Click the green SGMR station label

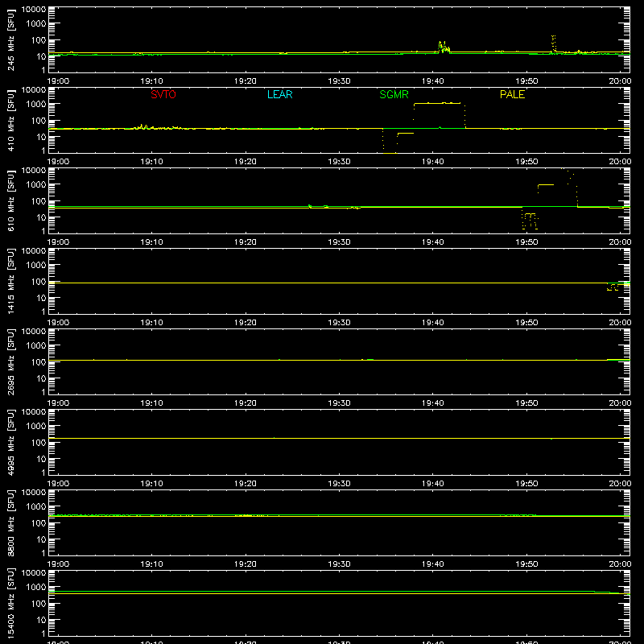[x=394, y=94]
